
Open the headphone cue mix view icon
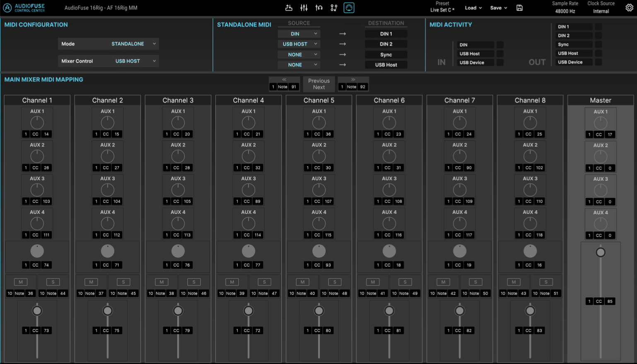(x=319, y=8)
